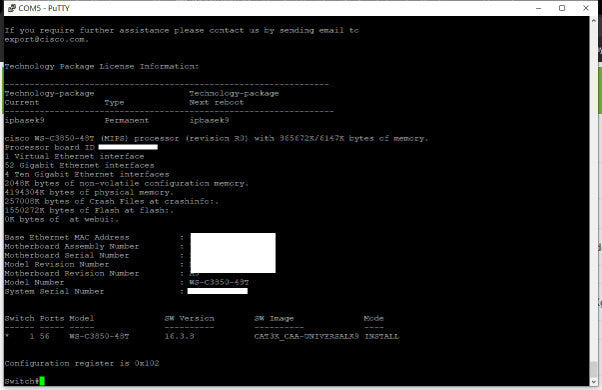Click the 'Next reboot' column header
Screen dimensions: 602x390
[x=217, y=102]
